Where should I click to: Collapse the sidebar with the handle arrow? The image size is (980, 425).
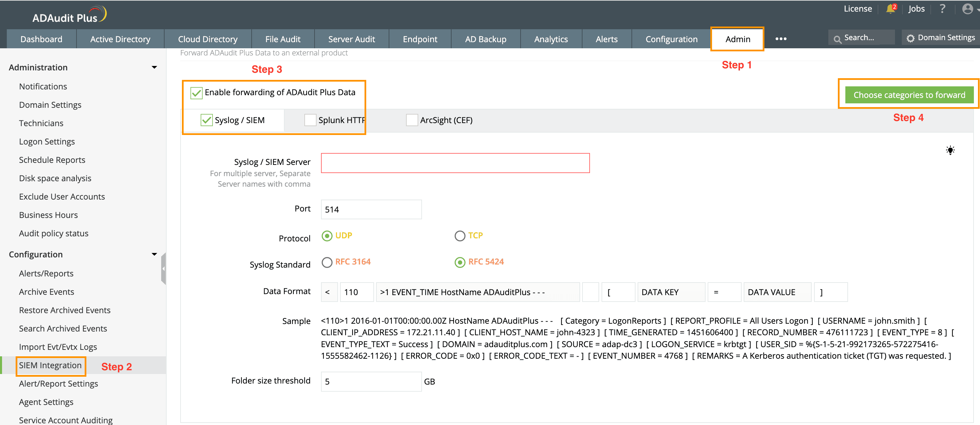(x=164, y=269)
